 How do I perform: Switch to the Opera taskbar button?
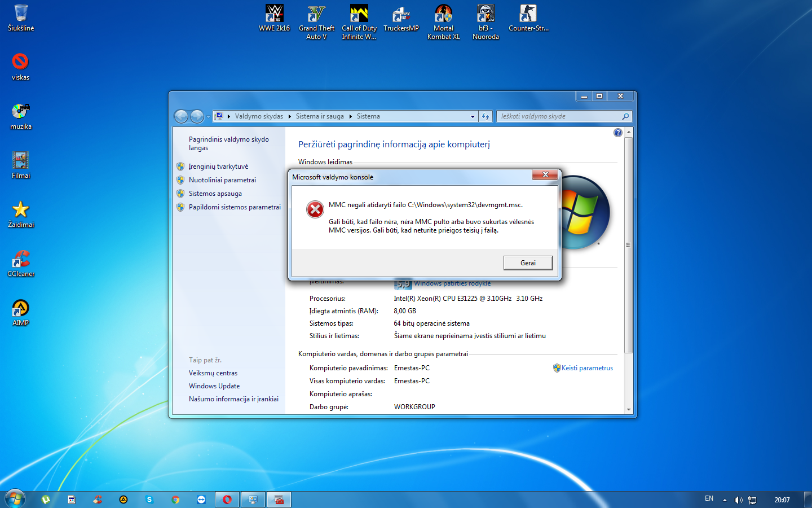tap(227, 500)
